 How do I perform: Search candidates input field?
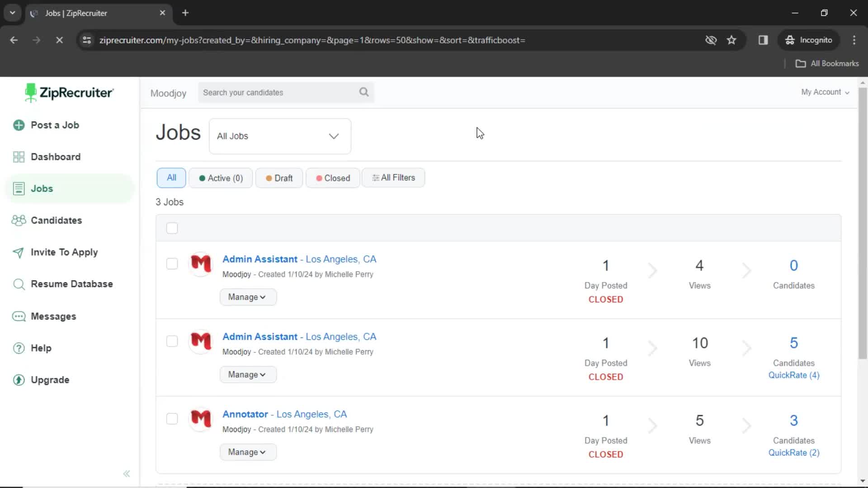286,92
